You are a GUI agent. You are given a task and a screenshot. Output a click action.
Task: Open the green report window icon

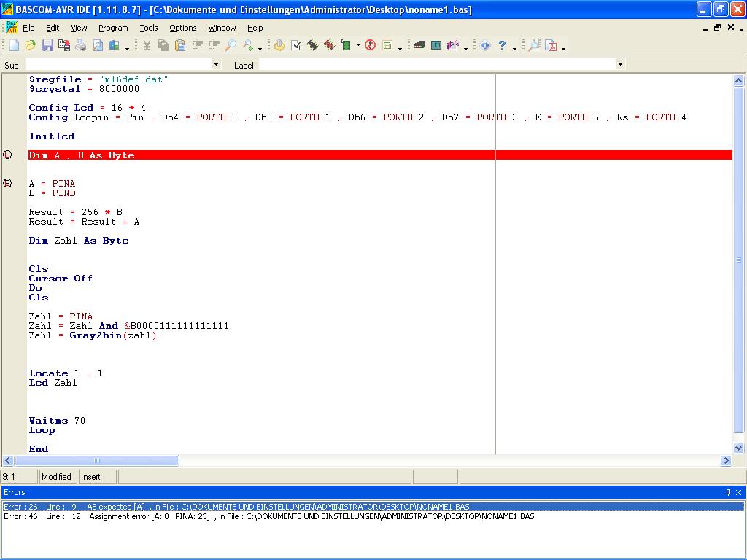(x=387, y=45)
